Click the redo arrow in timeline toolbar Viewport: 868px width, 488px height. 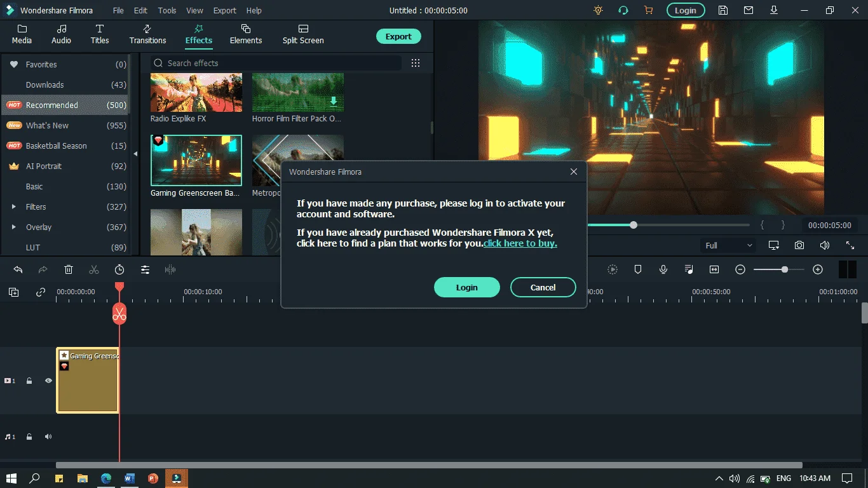coord(43,269)
